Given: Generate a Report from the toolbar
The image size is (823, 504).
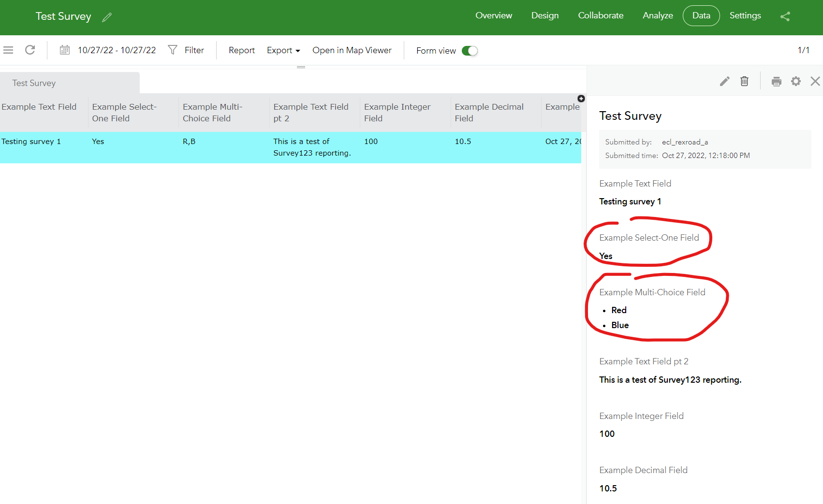Looking at the screenshot, I should pyautogui.click(x=241, y=50).
